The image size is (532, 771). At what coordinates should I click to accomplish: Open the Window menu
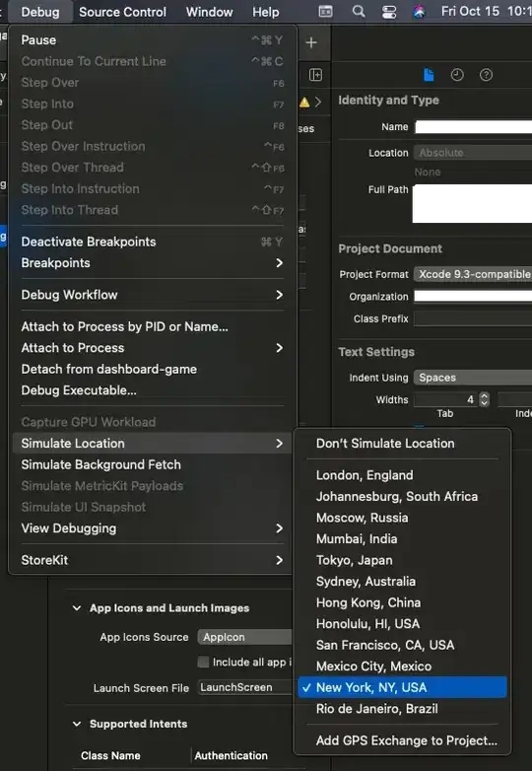[x=209, y=12]
